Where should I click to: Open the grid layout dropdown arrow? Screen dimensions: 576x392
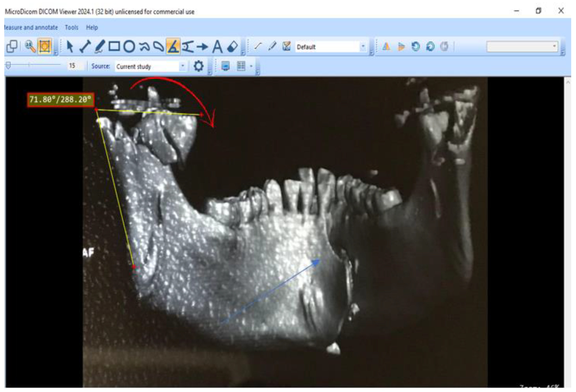point(251,66)
